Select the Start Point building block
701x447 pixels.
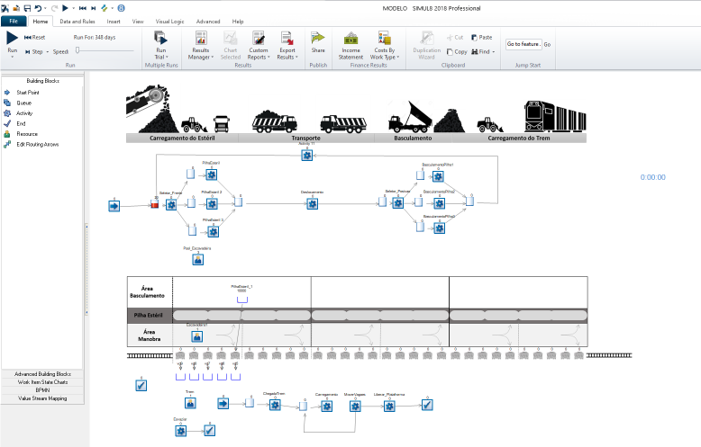(28, 92)
